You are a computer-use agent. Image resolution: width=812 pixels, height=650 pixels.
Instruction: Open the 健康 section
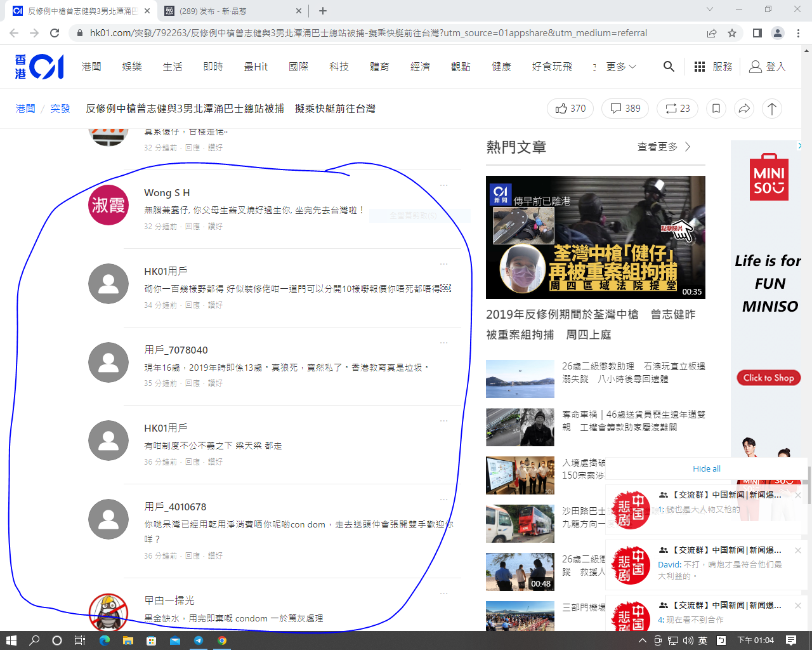(501, 67)
